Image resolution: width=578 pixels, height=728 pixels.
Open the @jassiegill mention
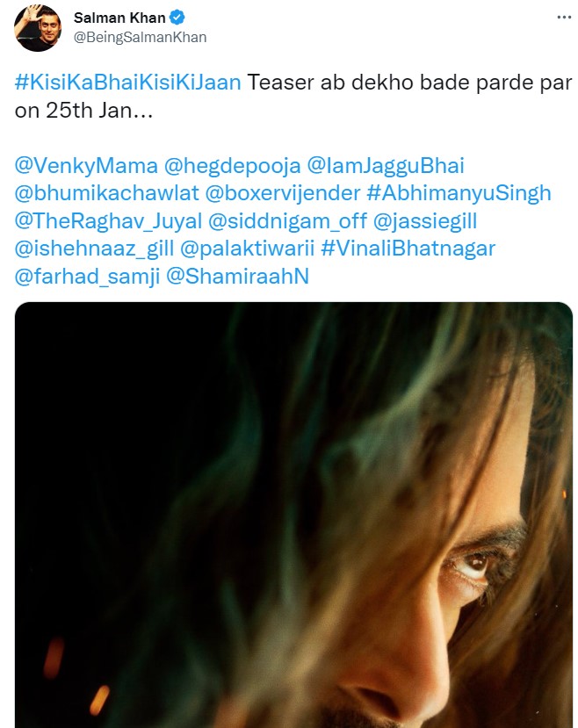pos(425,221)
